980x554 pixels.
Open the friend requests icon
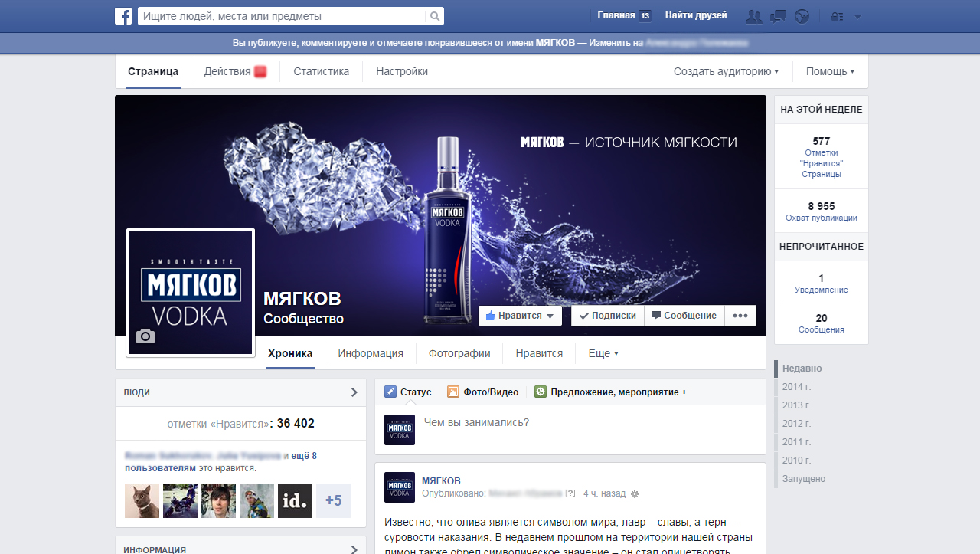pos(754,16)
